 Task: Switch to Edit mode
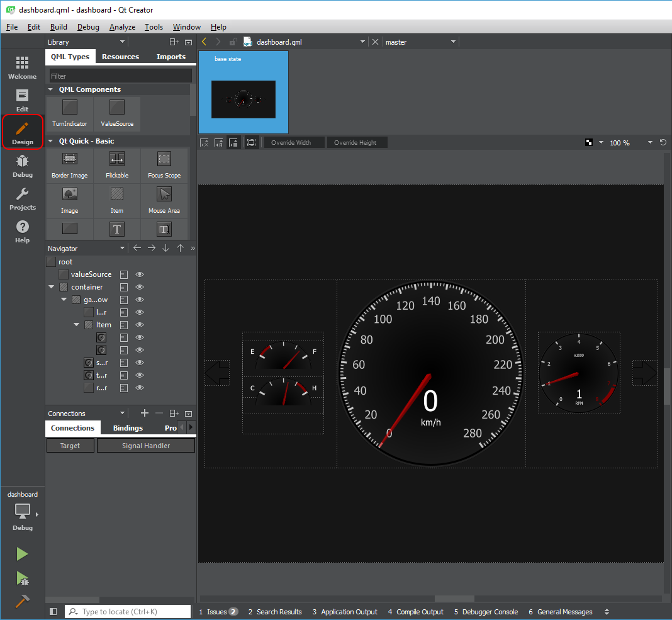click(23, 100)
